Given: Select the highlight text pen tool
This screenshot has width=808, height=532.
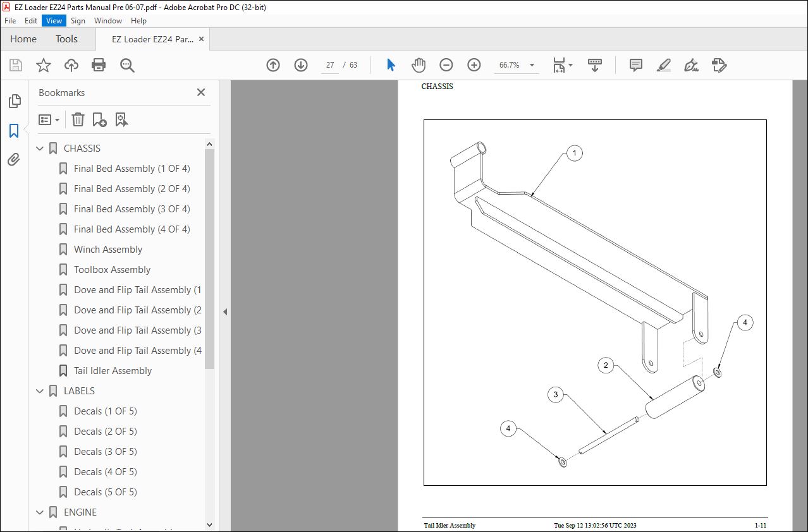Looking at the screenshot, I should (x=663, y=65).
